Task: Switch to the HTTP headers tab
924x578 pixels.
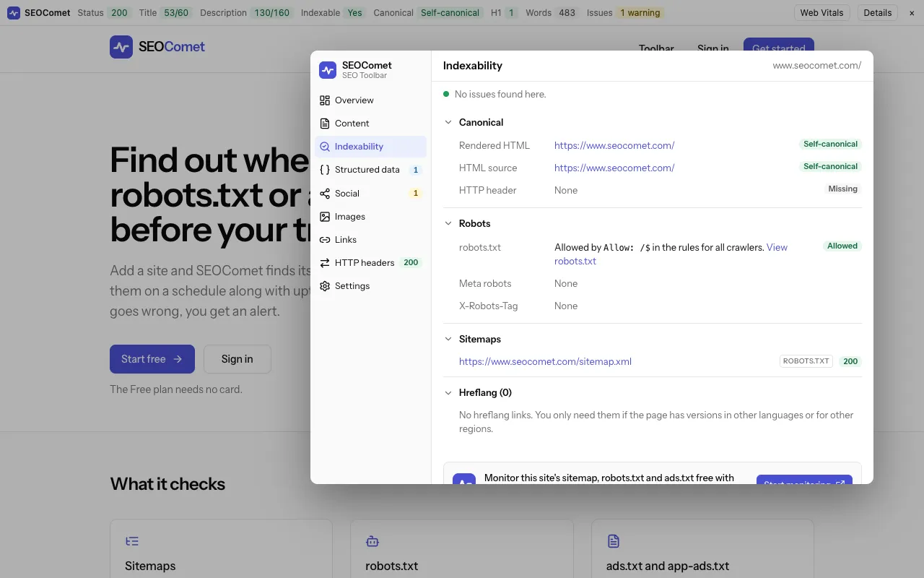Action: click(x=370, y=262)
